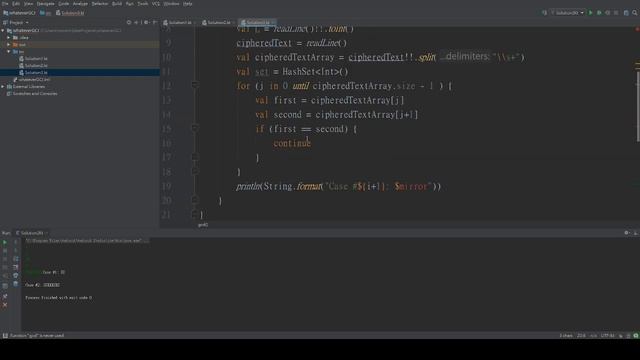The width and height of the screenshot is (640, 360).
Task: Click Search Everywhere magnifier icon
Action: [x=635, y=13]
